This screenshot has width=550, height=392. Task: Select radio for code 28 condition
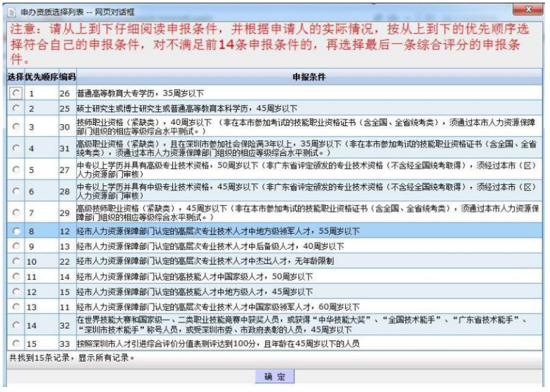tap(16, 191)
